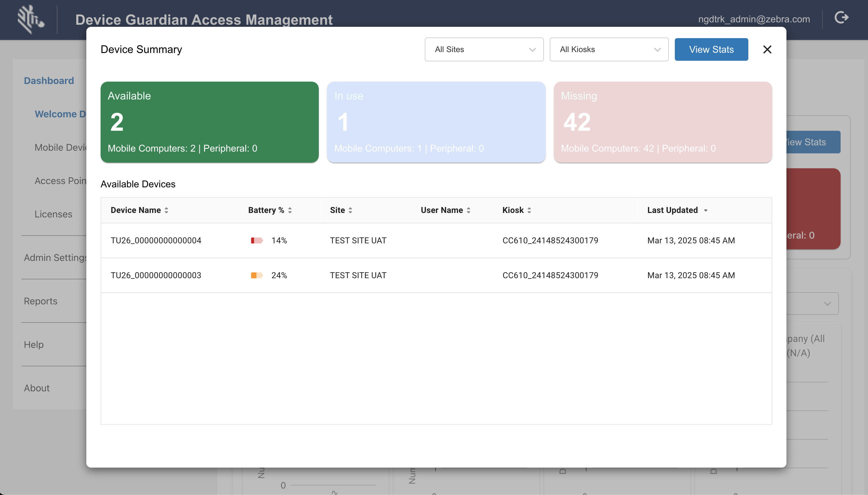The height and width of the screenshot is (495, 868).
Task: Open the All Kiosks dropdown
Action: pos(609,50)
